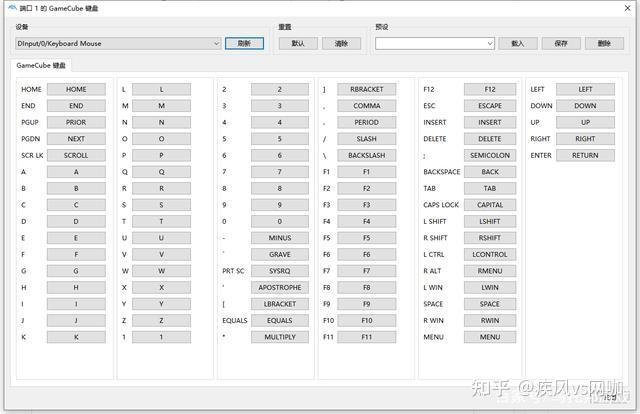Viewport: 640px width, 414px height.
Task: Click the mapping button for key Z
Action: point(162,321)
